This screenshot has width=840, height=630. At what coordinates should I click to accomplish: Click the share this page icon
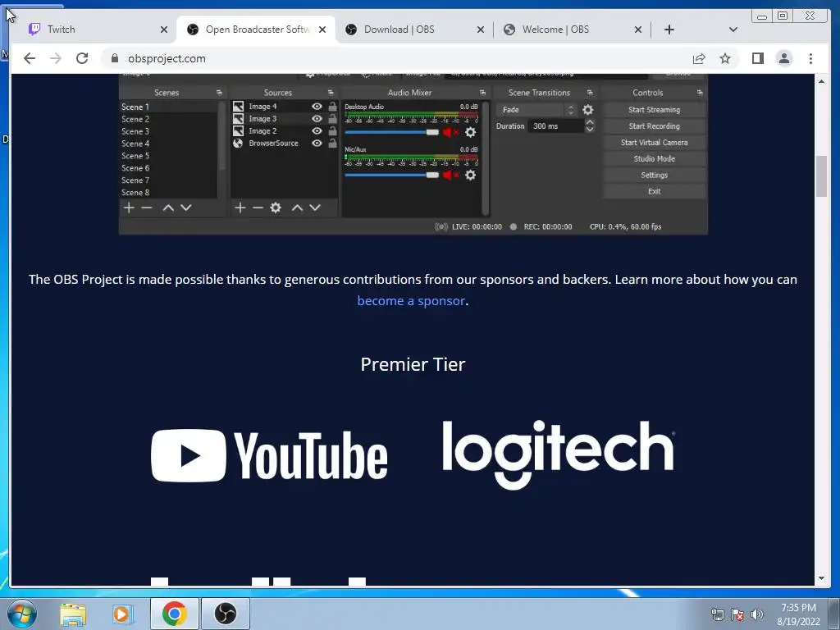click(699, 58)
